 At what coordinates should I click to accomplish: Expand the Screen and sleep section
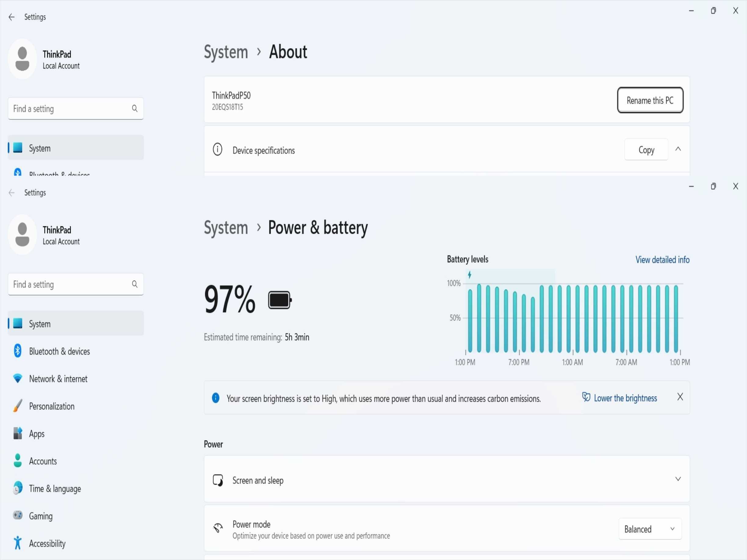(678, 479)
